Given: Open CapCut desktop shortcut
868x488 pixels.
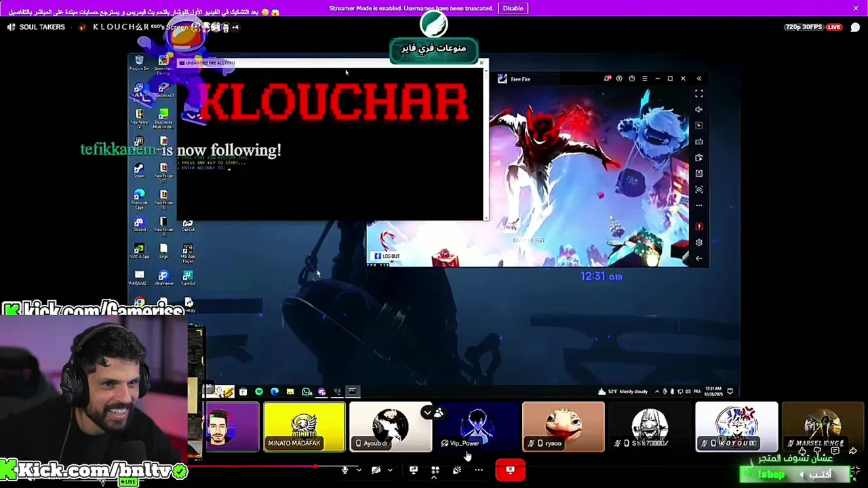Looking at the screenshot, I should 188,224.
